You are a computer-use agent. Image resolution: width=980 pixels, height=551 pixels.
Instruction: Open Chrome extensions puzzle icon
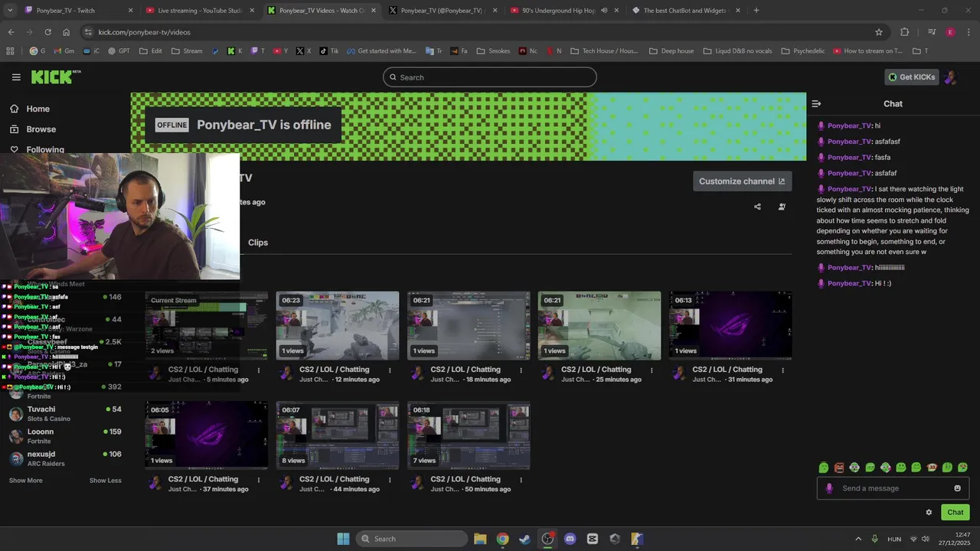tap(905, 32)
